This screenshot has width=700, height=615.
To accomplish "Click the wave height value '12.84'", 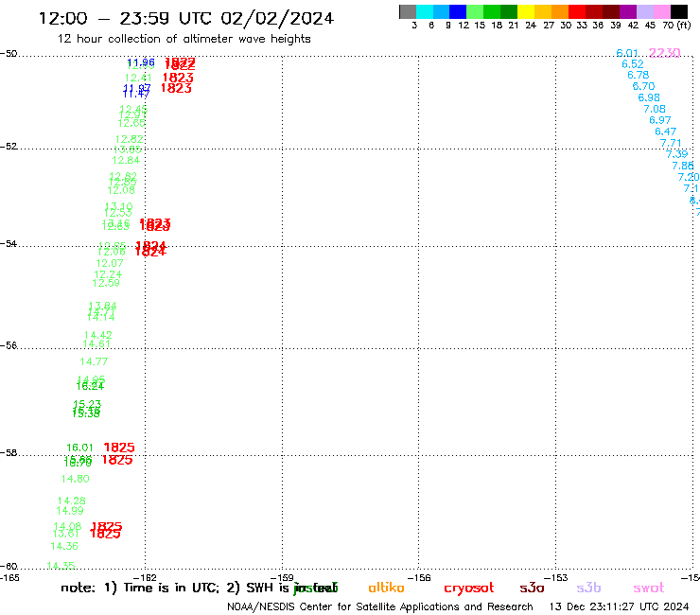I will [126, 160].
